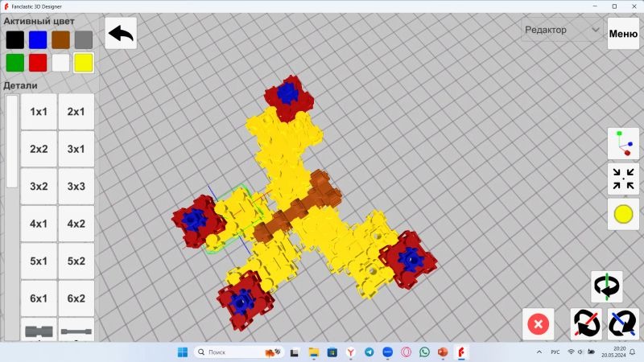Screen dimensions: 644x362
Task: Select the thick axle connector part
Action: pos(39,331)
